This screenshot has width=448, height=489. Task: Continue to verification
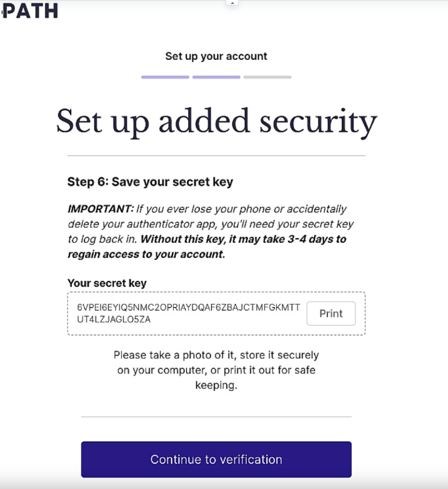216,460
